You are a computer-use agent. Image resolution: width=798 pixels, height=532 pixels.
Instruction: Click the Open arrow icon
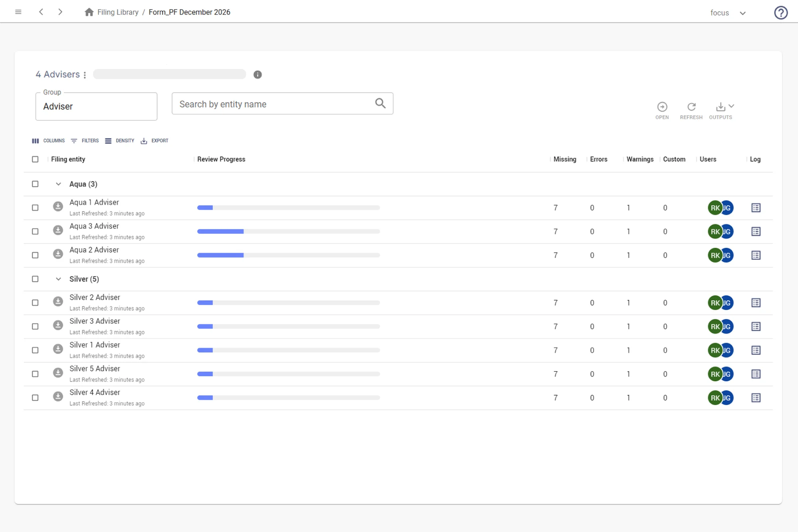click(662, 107)
